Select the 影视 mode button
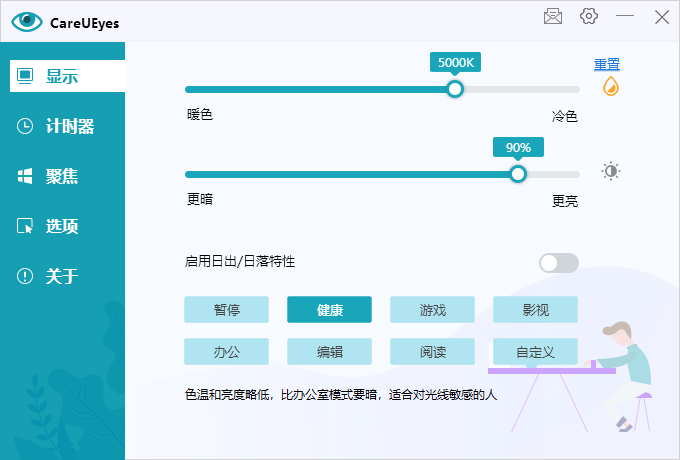The image size is (680, 460). (535, 310)
